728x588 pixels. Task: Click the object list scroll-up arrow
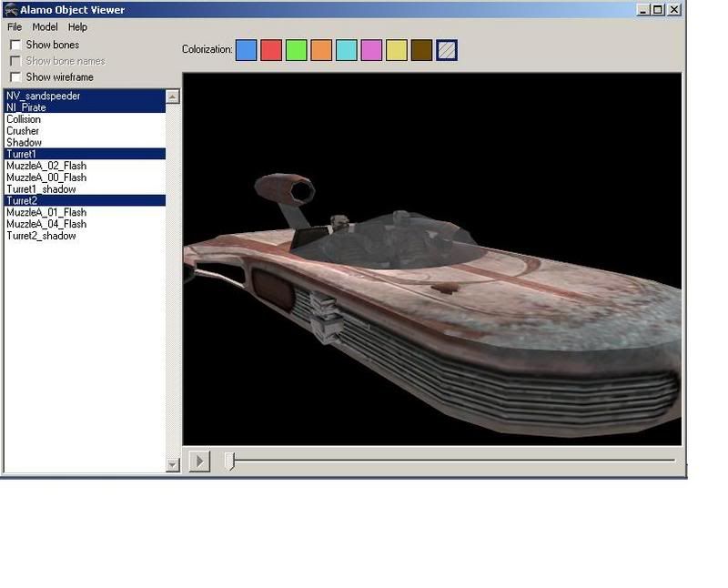tap(173, 96)
